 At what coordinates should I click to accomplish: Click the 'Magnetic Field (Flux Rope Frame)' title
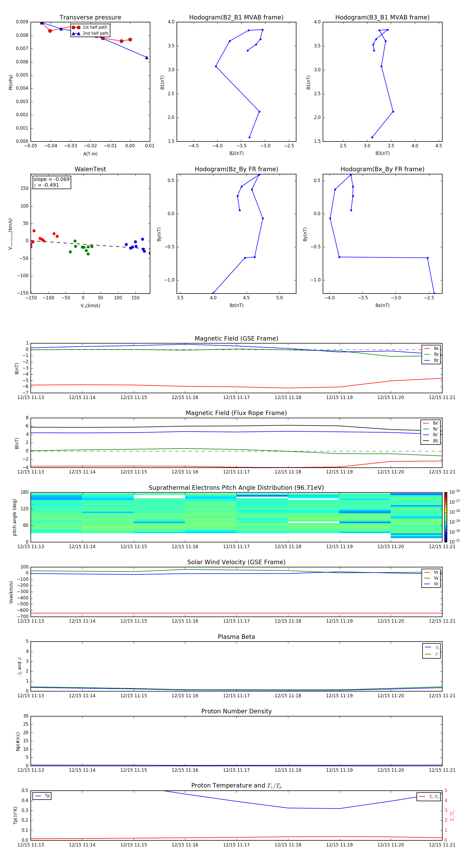(236, 413)
